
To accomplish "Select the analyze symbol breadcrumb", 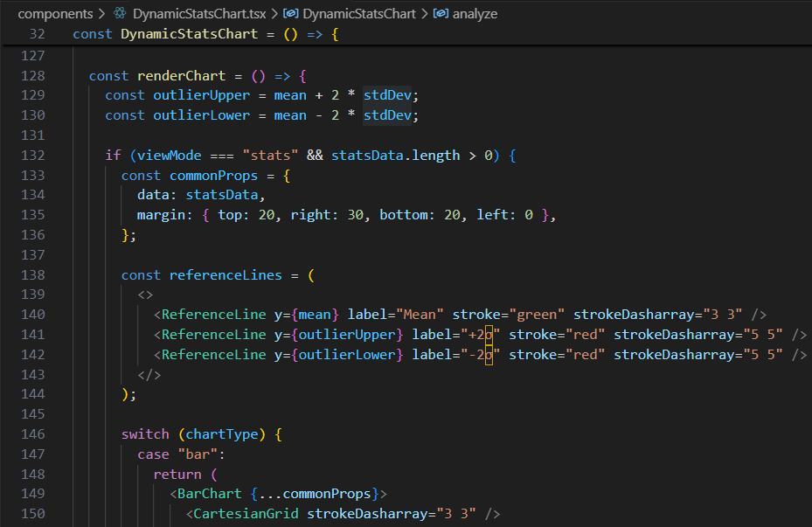I will click(475, 14).
